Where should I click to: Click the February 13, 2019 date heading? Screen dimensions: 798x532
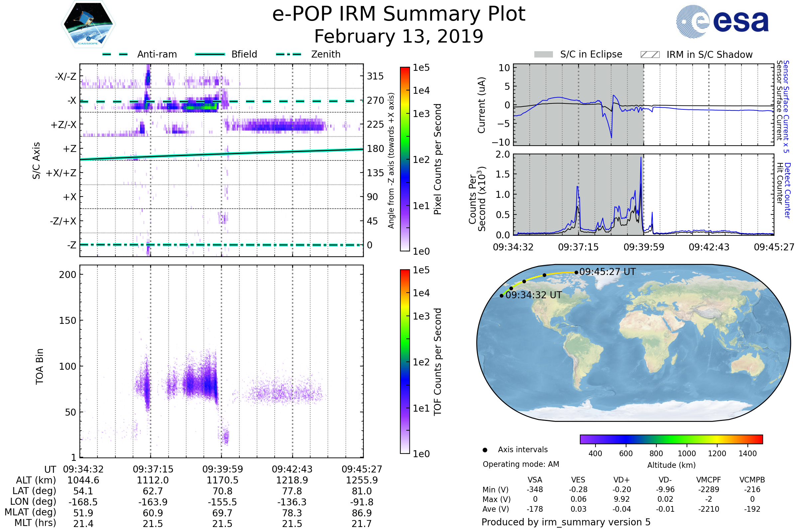tap(399, 36)
